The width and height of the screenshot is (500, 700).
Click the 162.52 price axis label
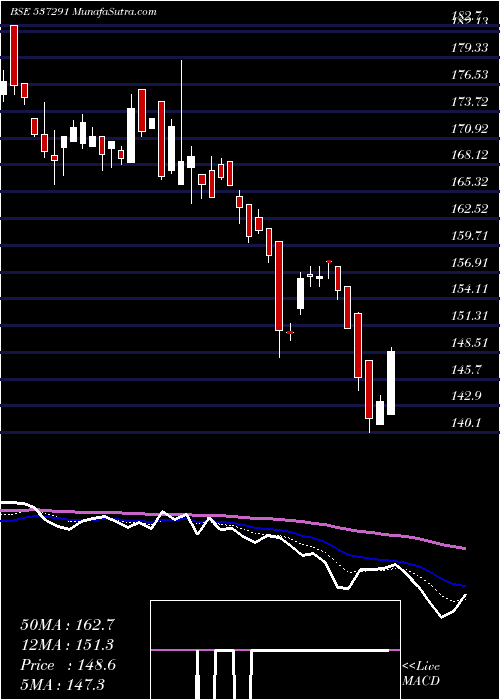coord(469,208)
